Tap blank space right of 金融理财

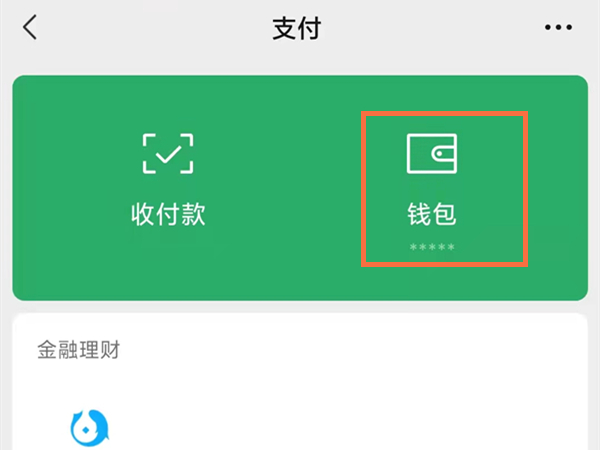[344, 350]
